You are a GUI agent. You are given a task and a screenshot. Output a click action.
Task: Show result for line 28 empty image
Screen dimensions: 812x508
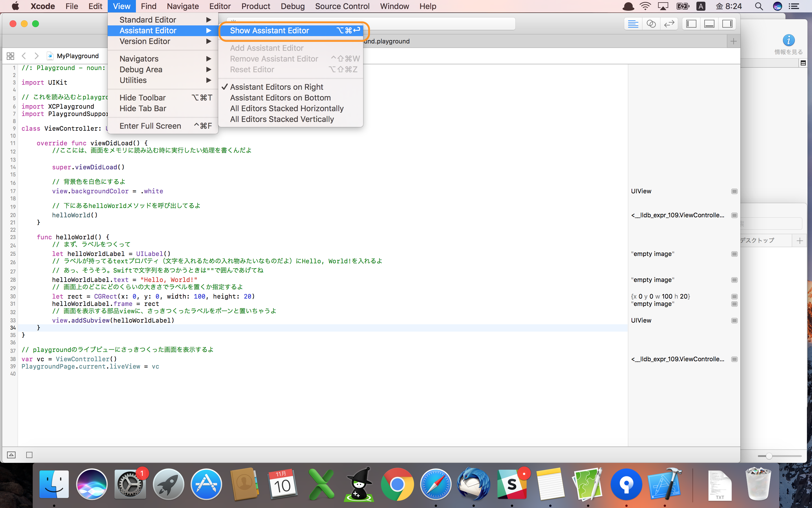coord(734,280)
